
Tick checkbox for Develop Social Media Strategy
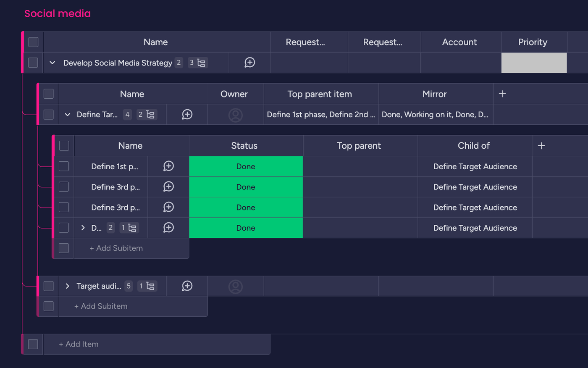(33, 63)
